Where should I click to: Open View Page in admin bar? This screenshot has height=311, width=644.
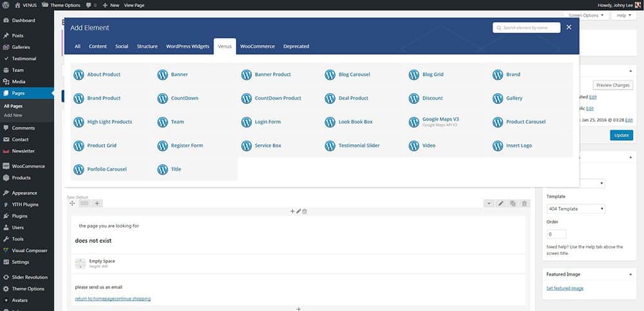click(134, 5)
